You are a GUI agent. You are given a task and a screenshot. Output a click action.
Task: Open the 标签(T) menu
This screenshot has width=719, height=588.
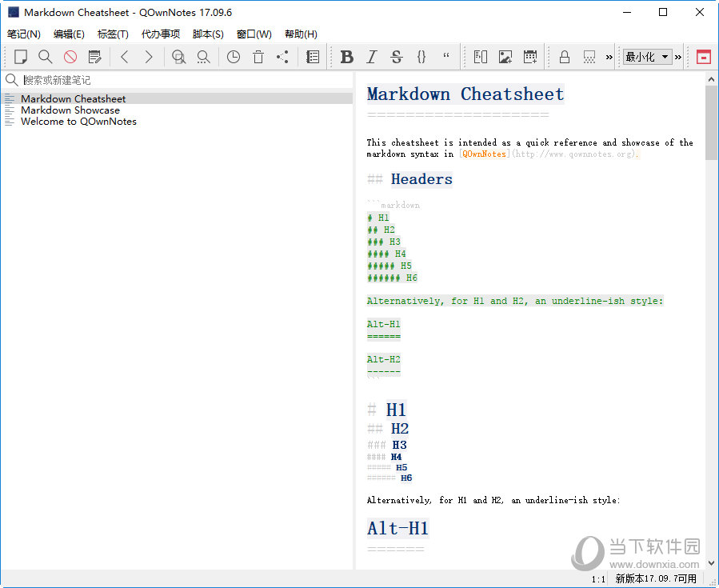[x=113, y=34]
